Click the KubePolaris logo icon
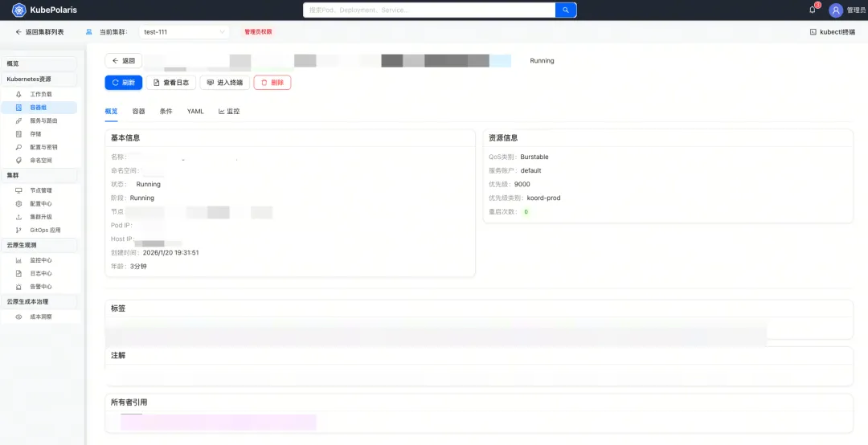Image resolution: width=868 pixels, height=445 pixels. [x=18, y=10]
